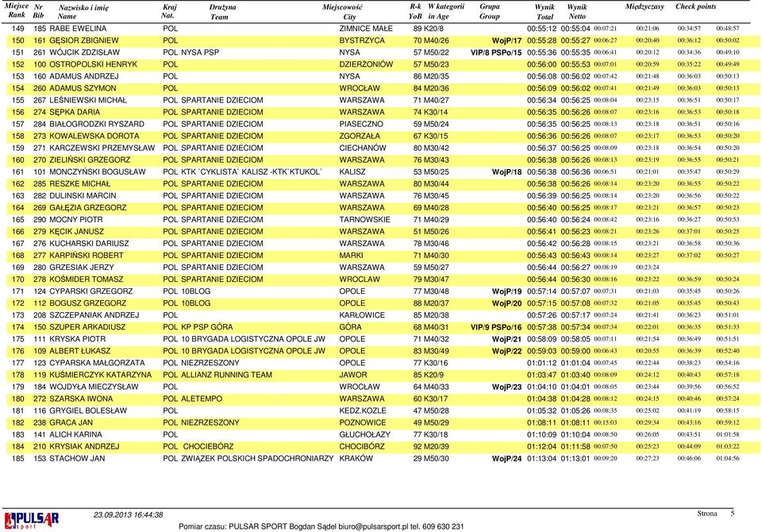The height and width of the screenshot is (532, 762).
Task: Click the Grupa Group column header
Action: [490, 12]
